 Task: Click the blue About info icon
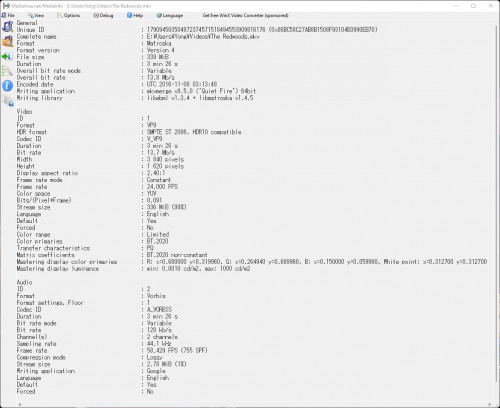coord(7,86)
